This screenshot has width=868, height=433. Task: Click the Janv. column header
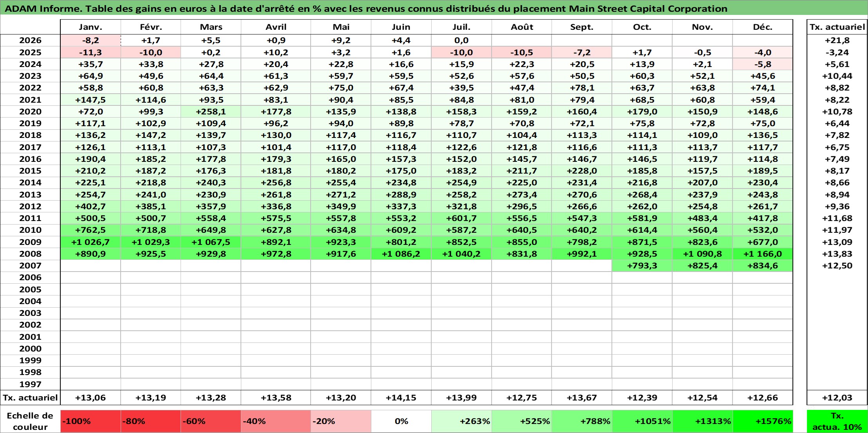pos(90,27)
